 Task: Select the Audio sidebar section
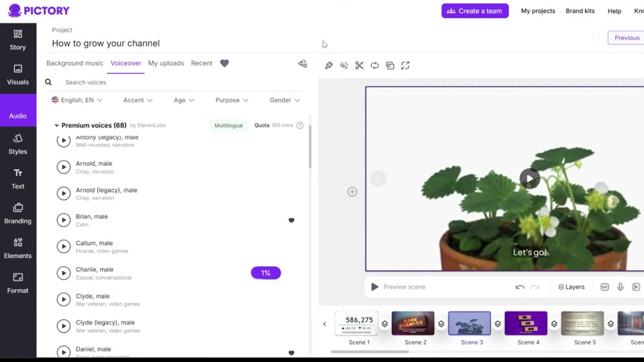[x=17, y=110]
